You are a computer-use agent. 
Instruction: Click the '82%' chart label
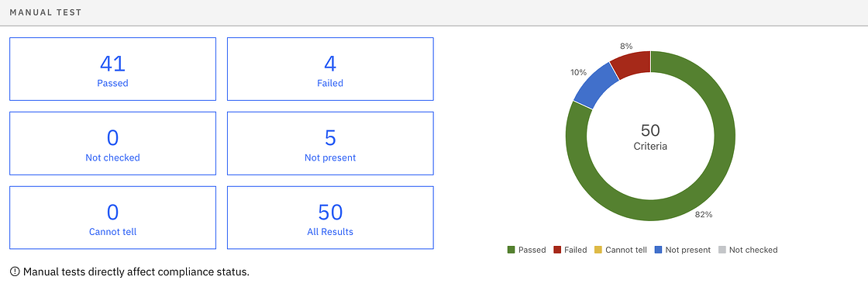click(703, 215)
